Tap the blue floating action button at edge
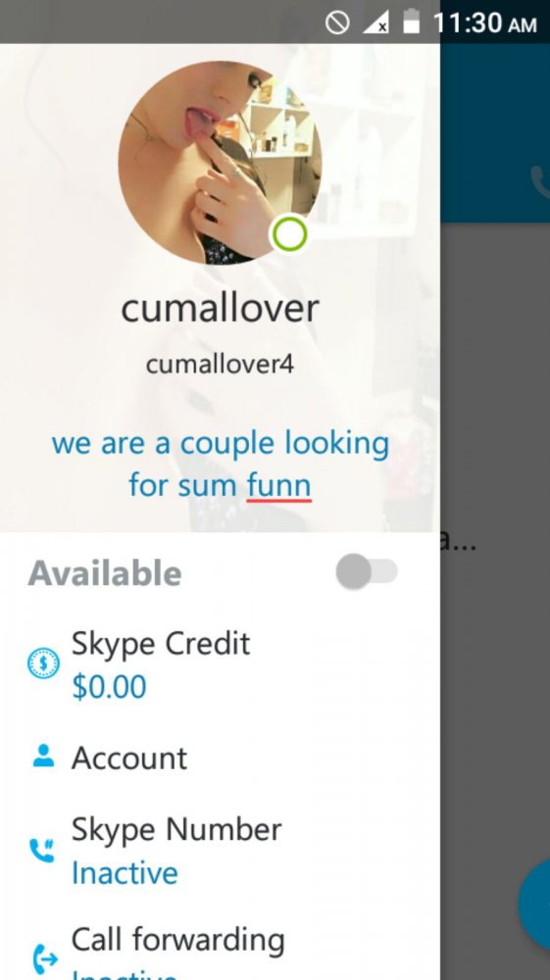Image resolution: width=550 pixels, height=980 pixels. pyautogui.click(x=535, y=904)
